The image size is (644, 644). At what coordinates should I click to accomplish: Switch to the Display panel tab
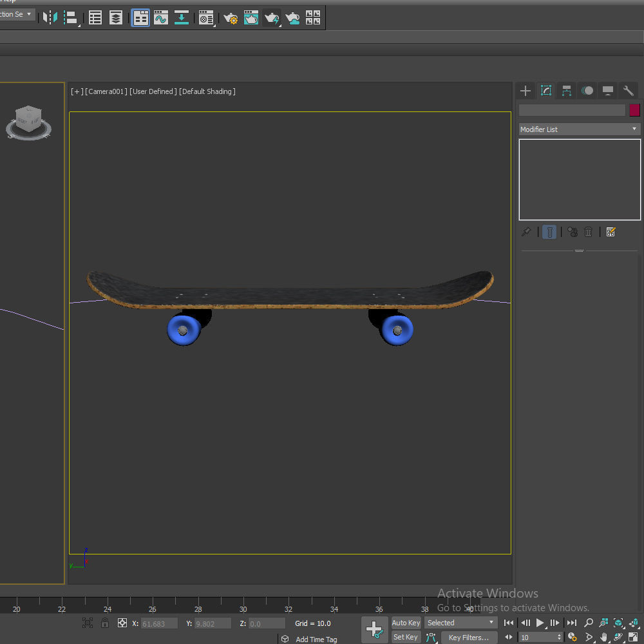608,91
